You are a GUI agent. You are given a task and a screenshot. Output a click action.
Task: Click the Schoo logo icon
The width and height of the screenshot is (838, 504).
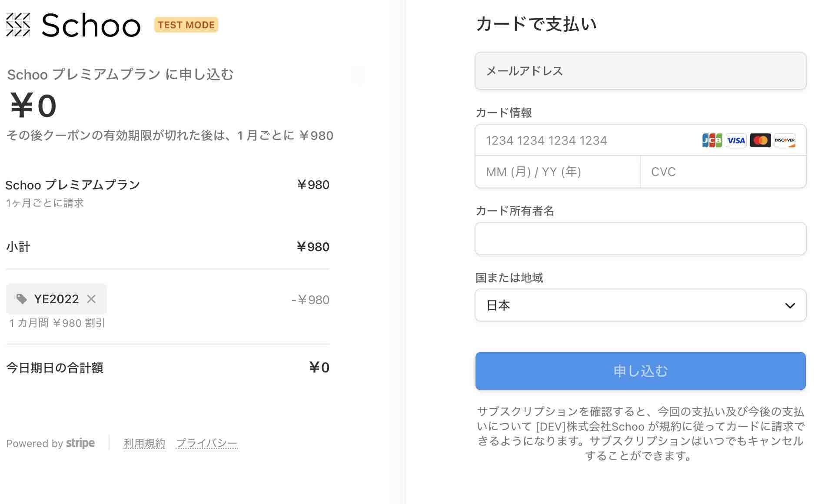pos(18,25)
